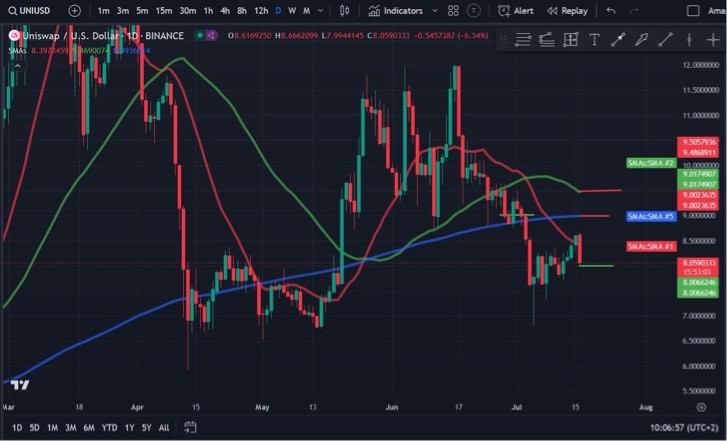
Task: Redo the last chart action
Action: (x=634, y=11)
